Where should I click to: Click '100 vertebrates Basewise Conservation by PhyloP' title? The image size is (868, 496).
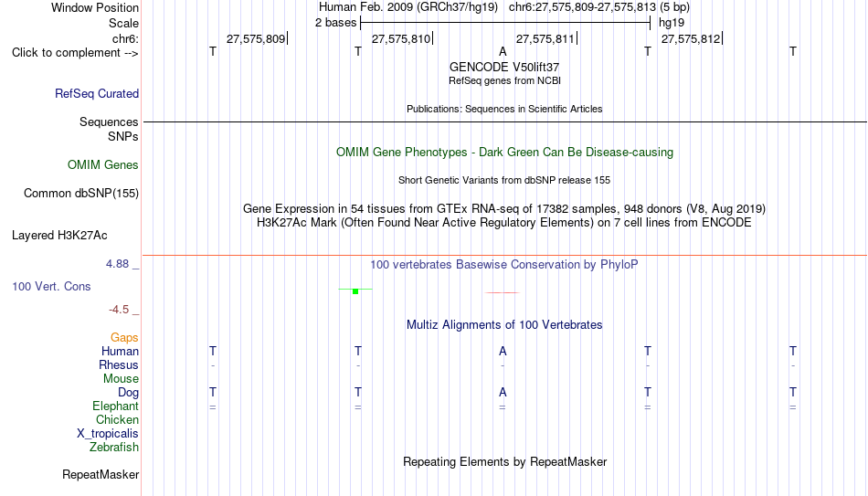pyautogui.click(x=504, y=265)
